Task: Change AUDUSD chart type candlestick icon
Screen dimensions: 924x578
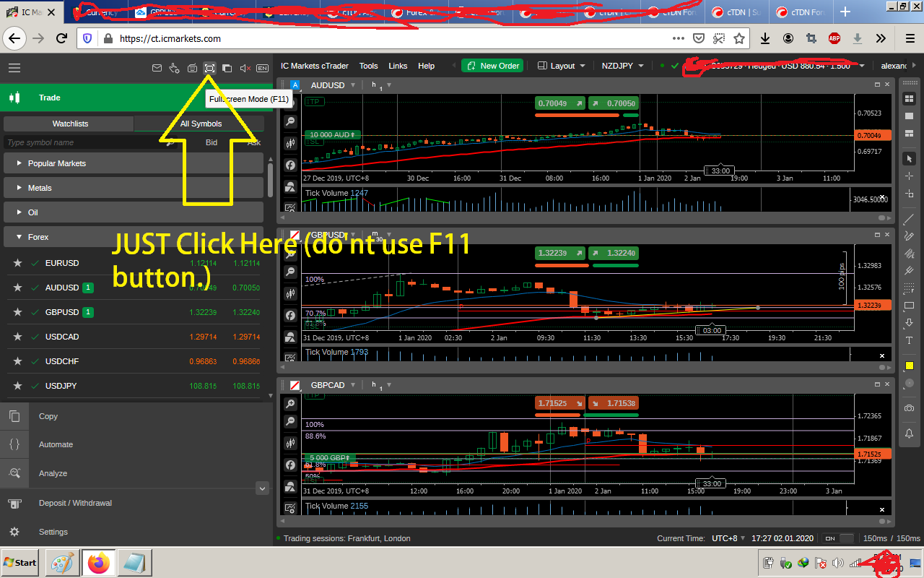Action: [290, 144]
